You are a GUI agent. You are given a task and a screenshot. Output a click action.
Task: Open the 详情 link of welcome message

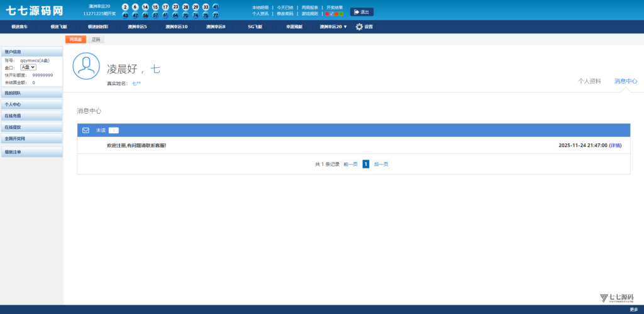[x=615, y=146]
